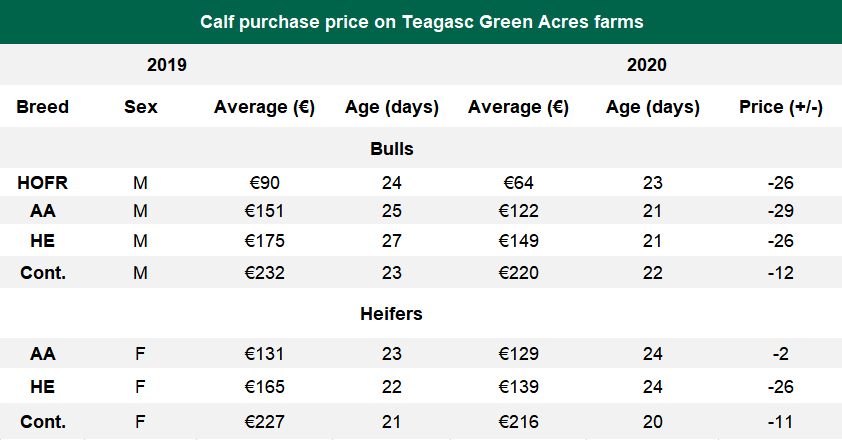
Task: Click the €175 HE bulls 2019 price
Action: point(265,241)
